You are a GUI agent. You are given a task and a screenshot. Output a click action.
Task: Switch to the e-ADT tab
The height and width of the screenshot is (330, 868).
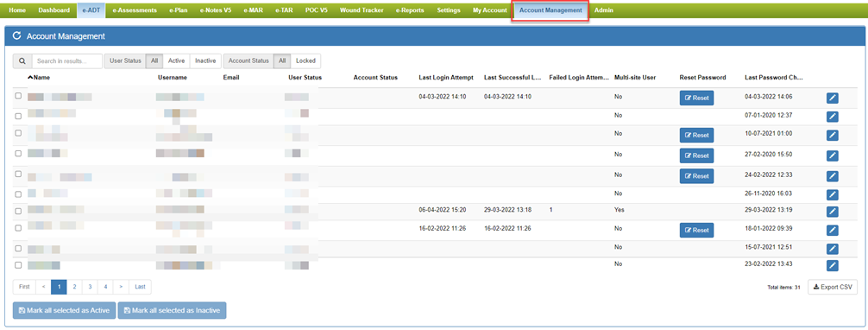[91, 10]
